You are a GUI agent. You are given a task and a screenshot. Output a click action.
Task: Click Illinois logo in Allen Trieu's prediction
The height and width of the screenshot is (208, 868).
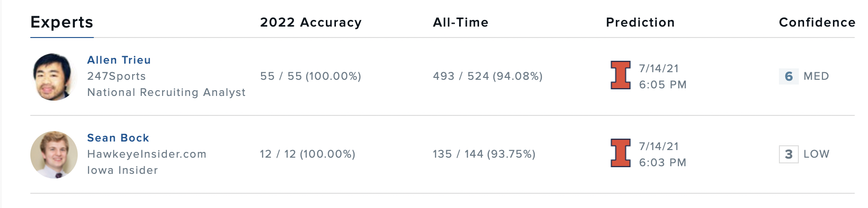point(620,76)
